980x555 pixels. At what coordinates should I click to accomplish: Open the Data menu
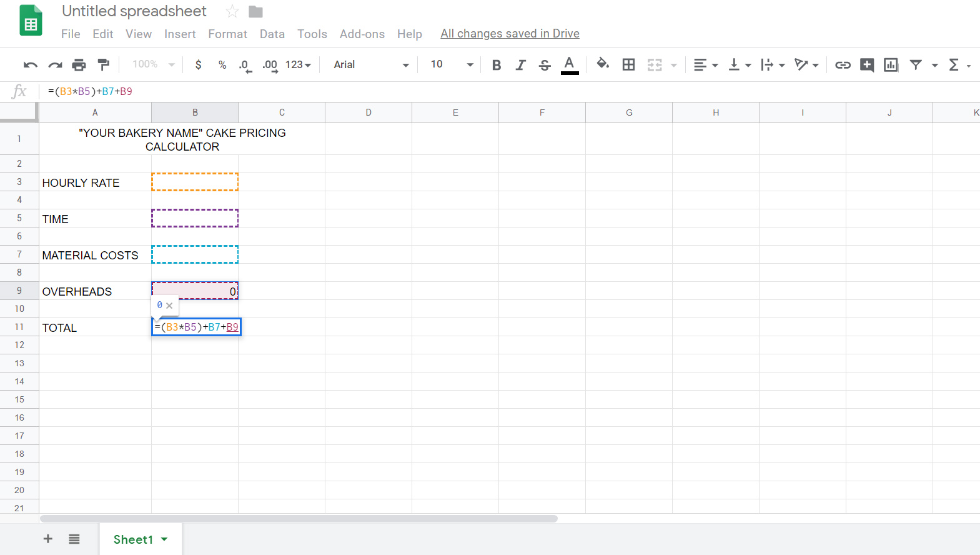[x=272, y=34]
